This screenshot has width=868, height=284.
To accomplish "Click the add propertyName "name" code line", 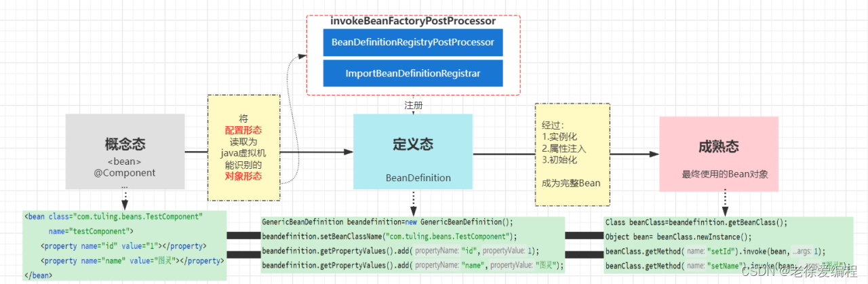I will (x=413, y=266).
